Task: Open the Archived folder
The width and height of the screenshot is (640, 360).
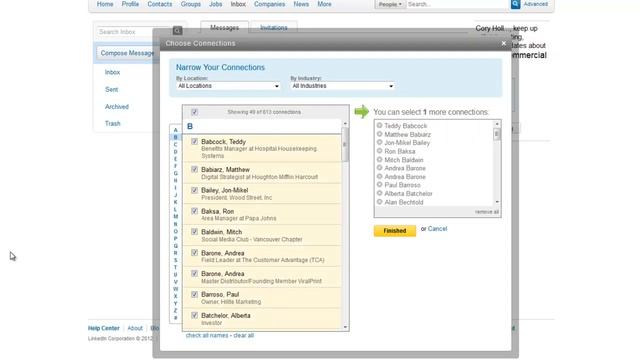Action: (x=117, y=107)
